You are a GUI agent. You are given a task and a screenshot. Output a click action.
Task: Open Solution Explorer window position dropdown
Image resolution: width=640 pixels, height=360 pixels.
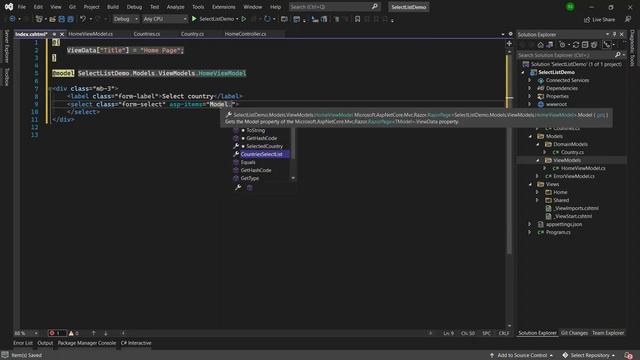tap(607, 34)
